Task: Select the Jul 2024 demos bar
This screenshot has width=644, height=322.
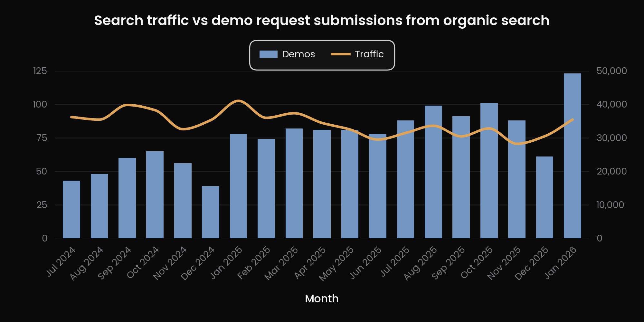Action: pos(71,209)
